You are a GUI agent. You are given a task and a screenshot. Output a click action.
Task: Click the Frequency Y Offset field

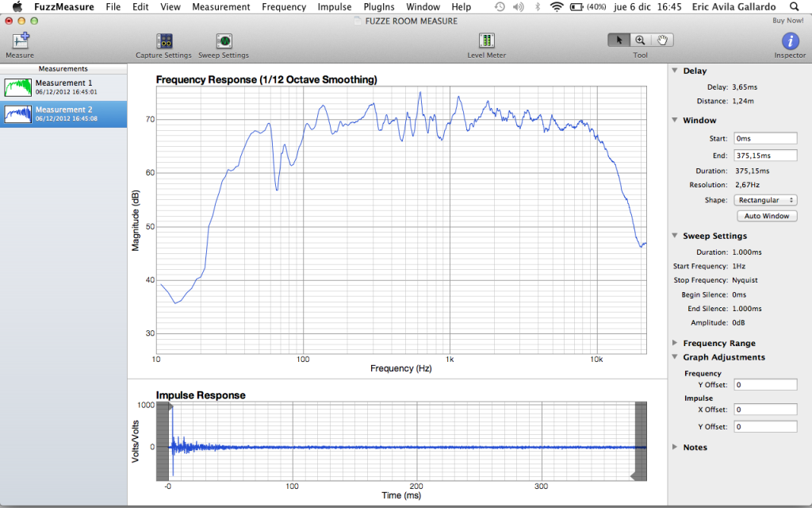[765, 385]
